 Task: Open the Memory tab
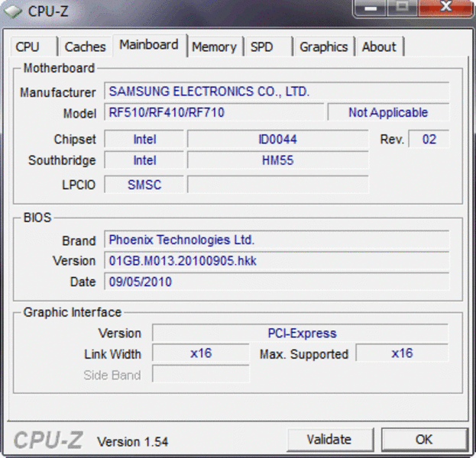click(215, 47)
